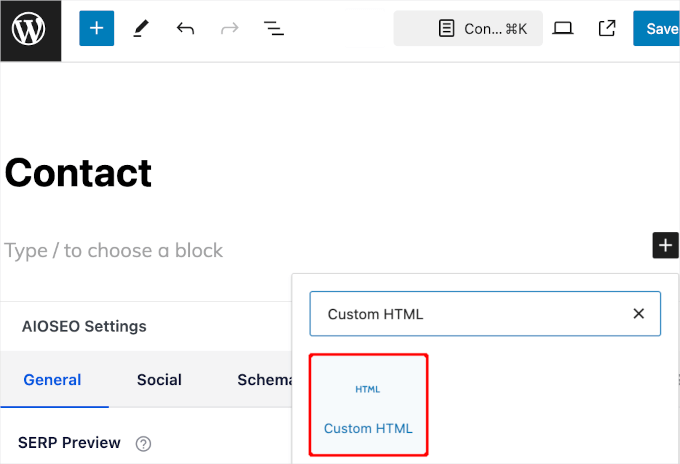680x464 pixels.
Task: Click the AIOSEO Settings heading
Action: click(84, 326)
